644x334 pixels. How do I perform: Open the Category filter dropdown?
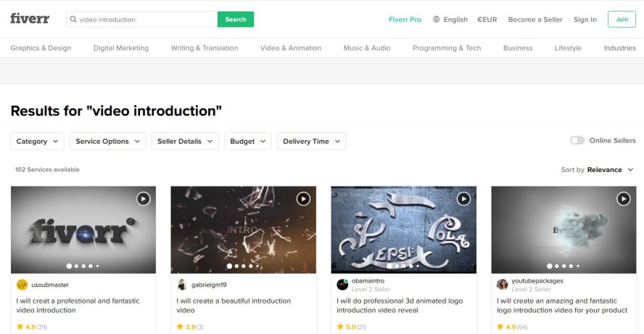(x=37, y=141)
